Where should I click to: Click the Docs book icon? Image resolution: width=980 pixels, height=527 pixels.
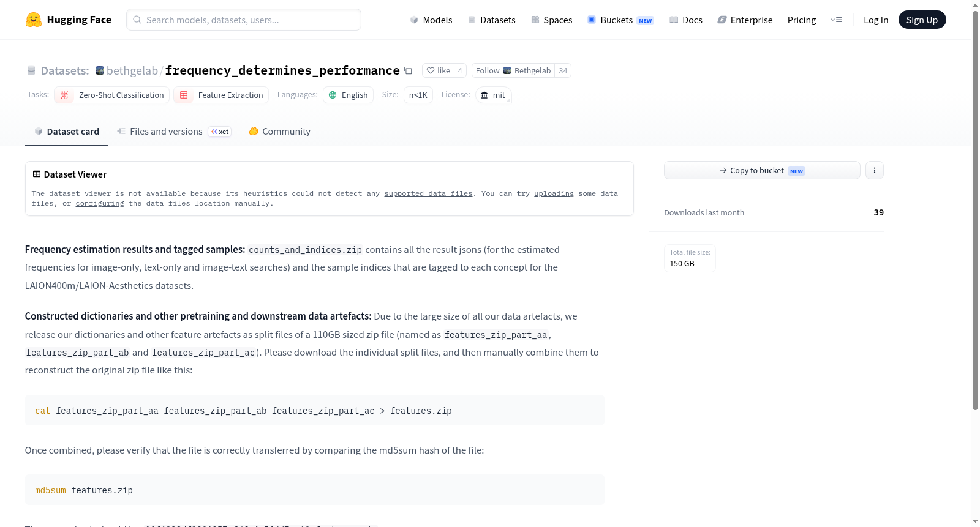[674, 20]
